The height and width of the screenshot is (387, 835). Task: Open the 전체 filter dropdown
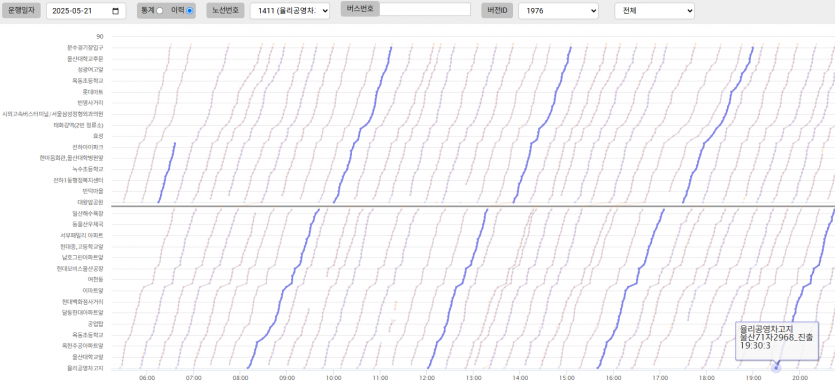pos(654,11)
